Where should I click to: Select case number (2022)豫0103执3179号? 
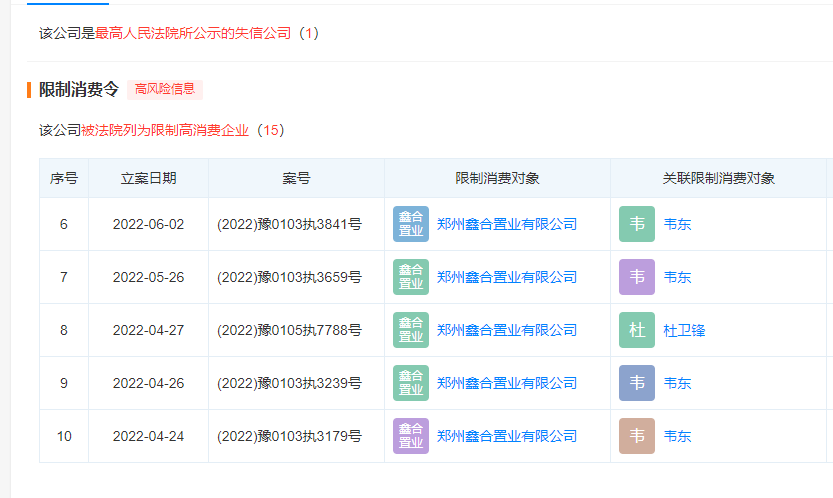click(x=290, y=436)
